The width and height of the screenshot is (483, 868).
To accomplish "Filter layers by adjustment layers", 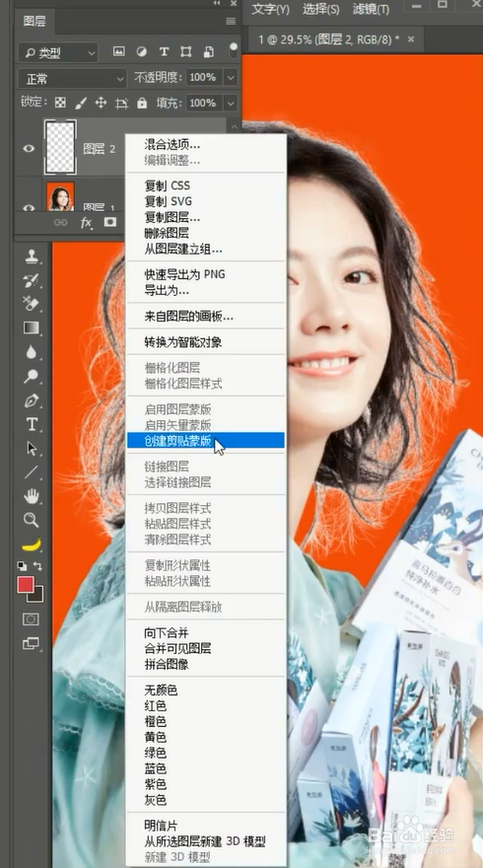I will click(x=142, y=51).
